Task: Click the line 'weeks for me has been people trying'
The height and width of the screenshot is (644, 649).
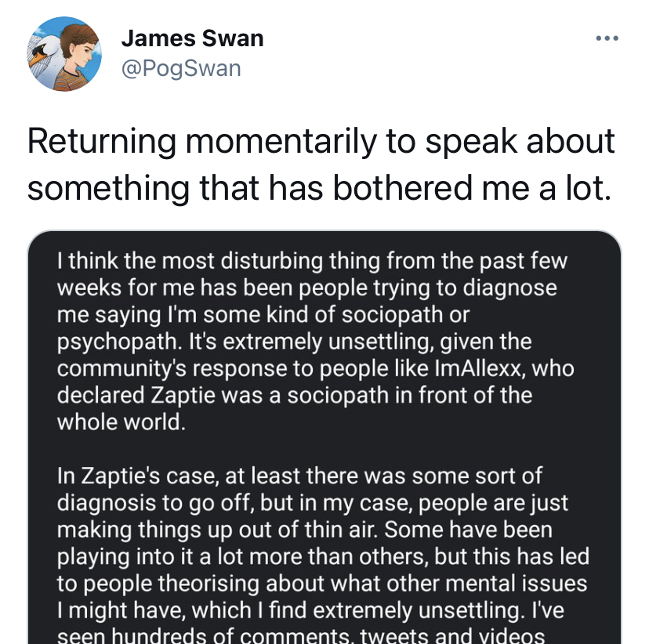Action: pyautogui.click(x=306, y=288)
